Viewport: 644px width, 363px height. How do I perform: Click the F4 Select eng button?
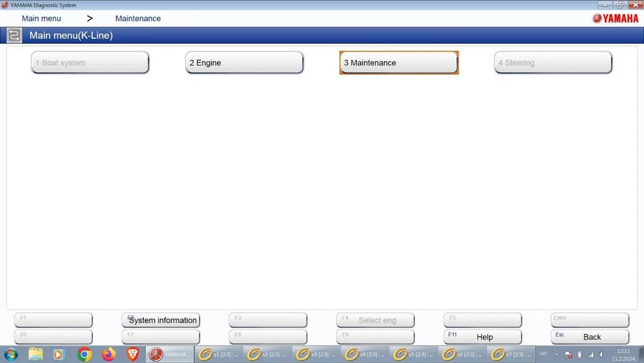(375, 320)
